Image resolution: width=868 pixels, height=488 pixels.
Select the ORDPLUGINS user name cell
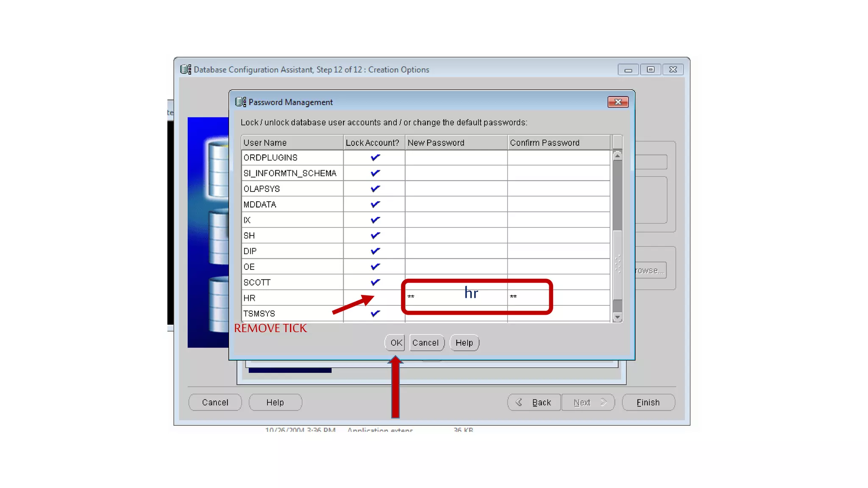292,158
